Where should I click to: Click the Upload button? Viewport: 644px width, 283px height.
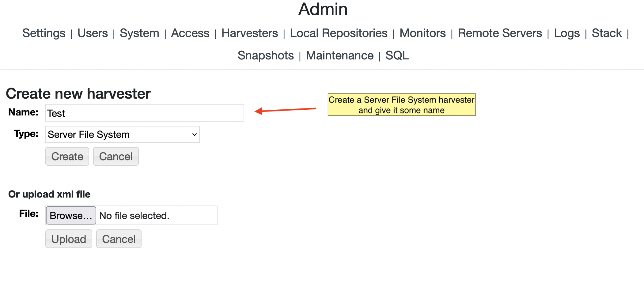pyautogui.click(x=69, y=239)
